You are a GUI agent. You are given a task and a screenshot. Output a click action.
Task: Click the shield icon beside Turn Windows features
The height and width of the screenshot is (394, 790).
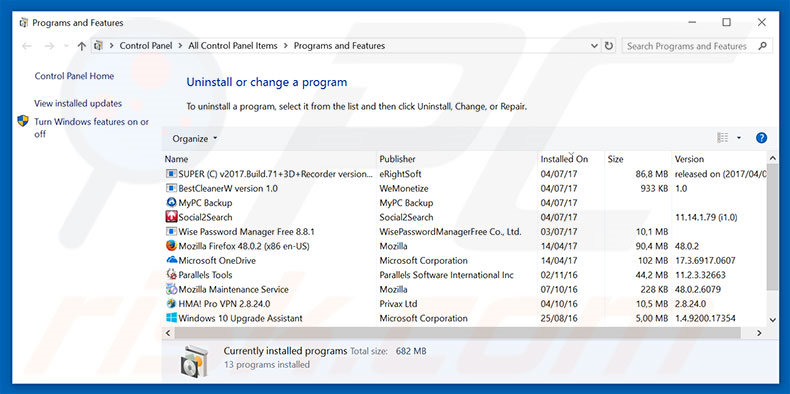23,121
